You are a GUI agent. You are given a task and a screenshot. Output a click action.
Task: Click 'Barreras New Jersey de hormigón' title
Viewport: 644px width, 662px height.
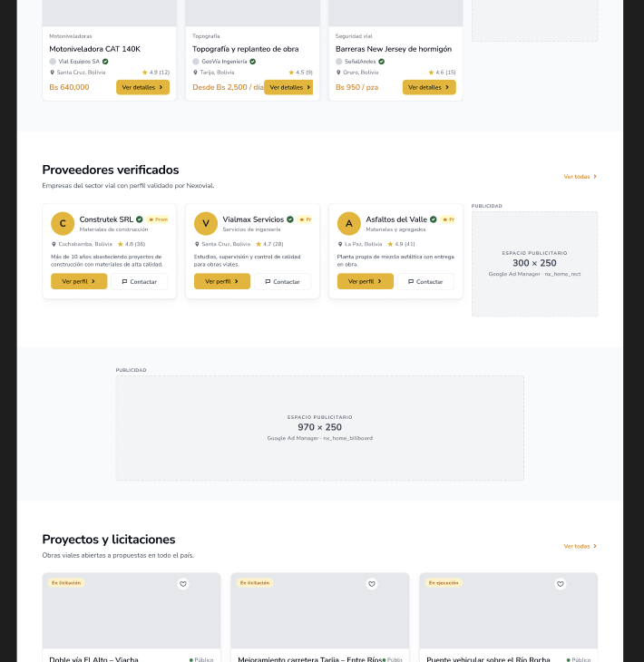pyautogui.click(x=394, y=49)
